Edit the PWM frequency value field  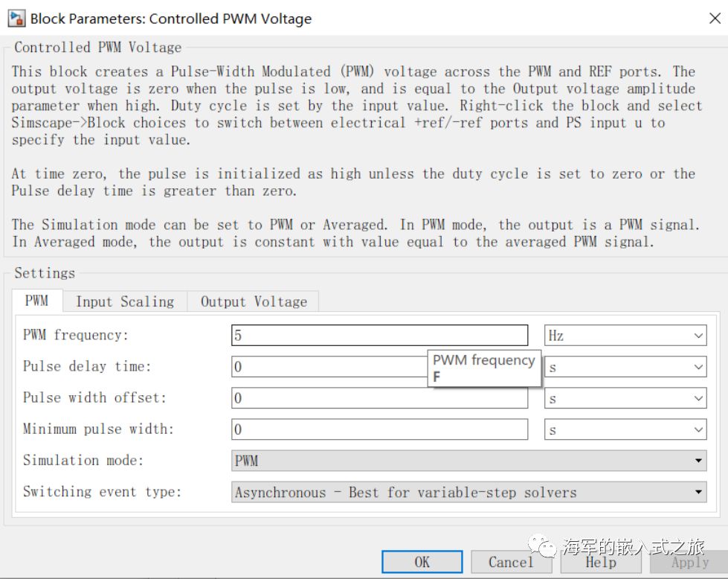(379, 335)
